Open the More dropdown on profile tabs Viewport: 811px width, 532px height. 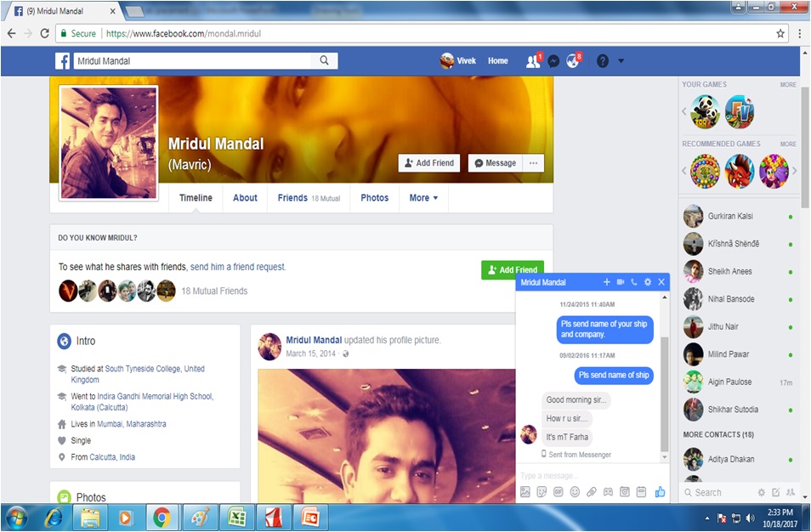coord(423,198)
